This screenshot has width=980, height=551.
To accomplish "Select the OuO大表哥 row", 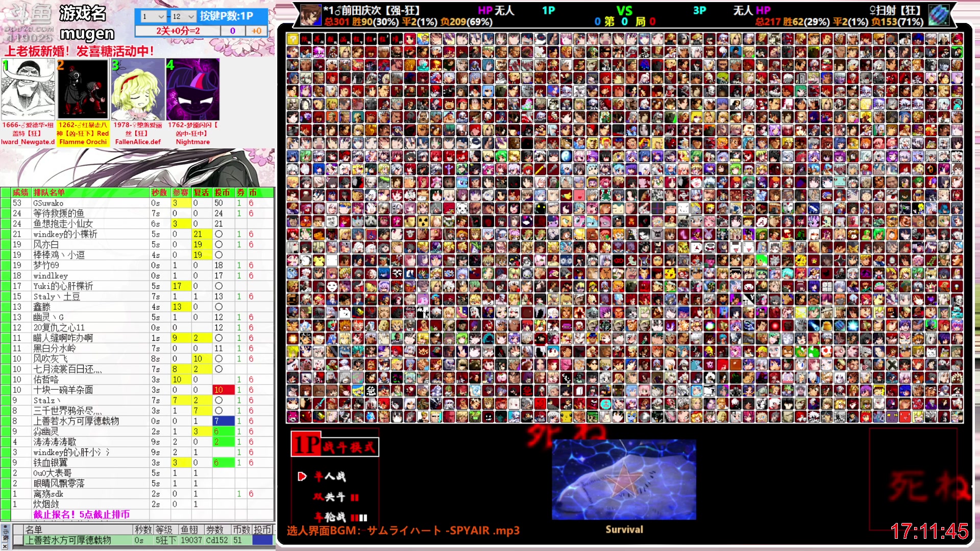I will [x=138, y=473].
